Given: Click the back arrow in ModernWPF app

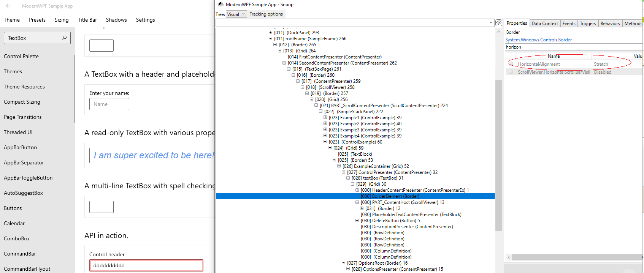Looking at the screenshot, I should (8, 6).
